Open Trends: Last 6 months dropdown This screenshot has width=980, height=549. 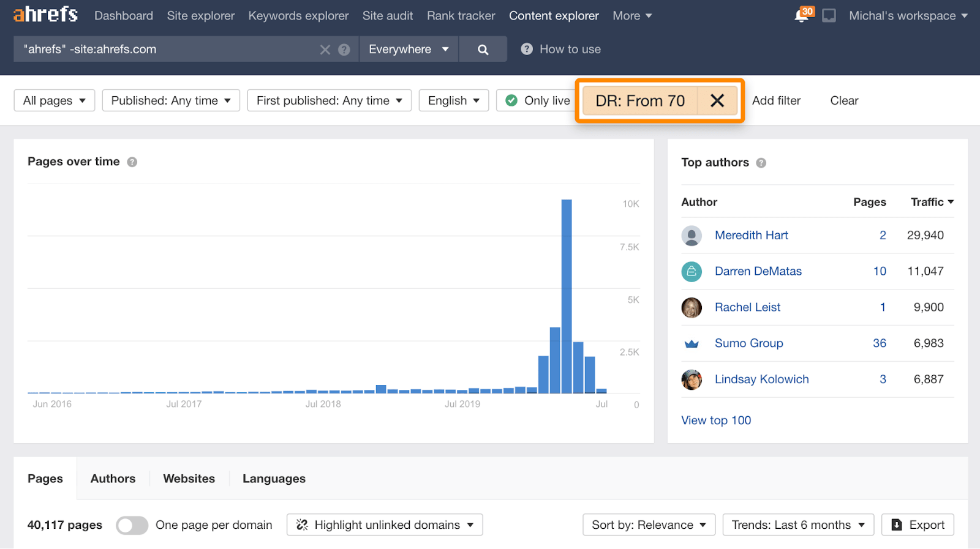pyautogui.click(x=797, y=525)
